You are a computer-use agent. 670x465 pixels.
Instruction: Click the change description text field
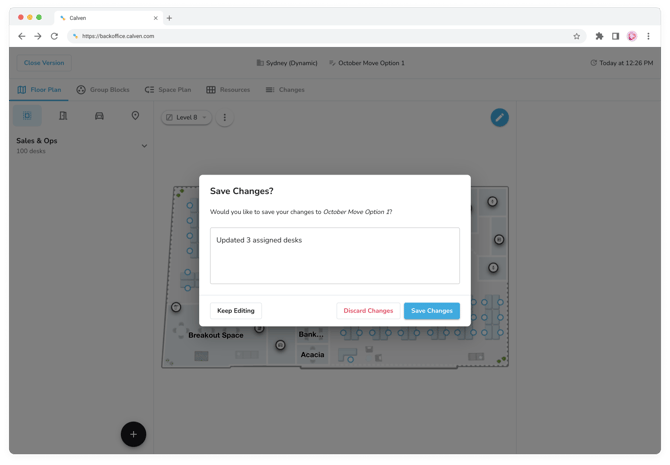tap(334, 255)
